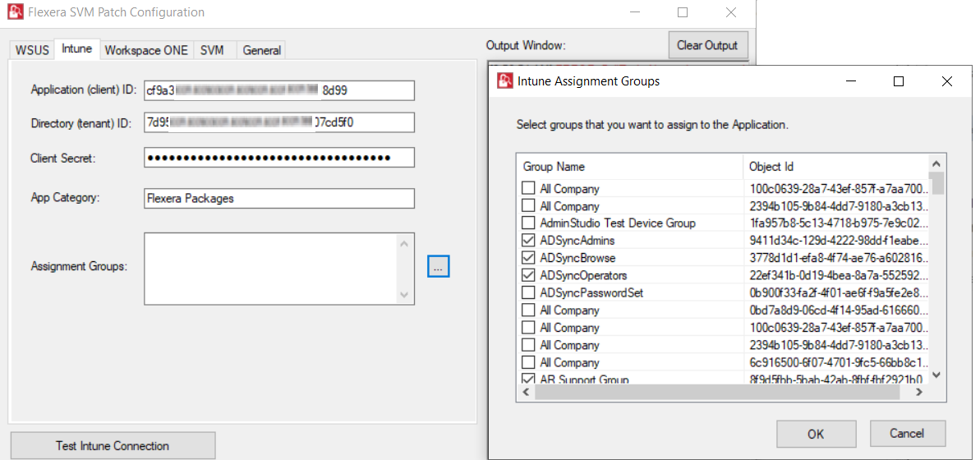Edit the App Category field
Viewport: 980px width, 460px height.
(x=278, y=199)
